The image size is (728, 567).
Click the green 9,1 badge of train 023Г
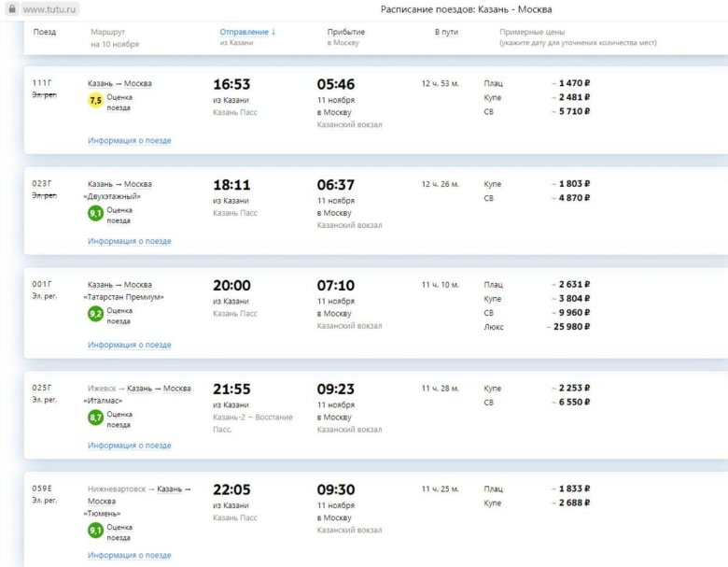click(x=95, y=214)
